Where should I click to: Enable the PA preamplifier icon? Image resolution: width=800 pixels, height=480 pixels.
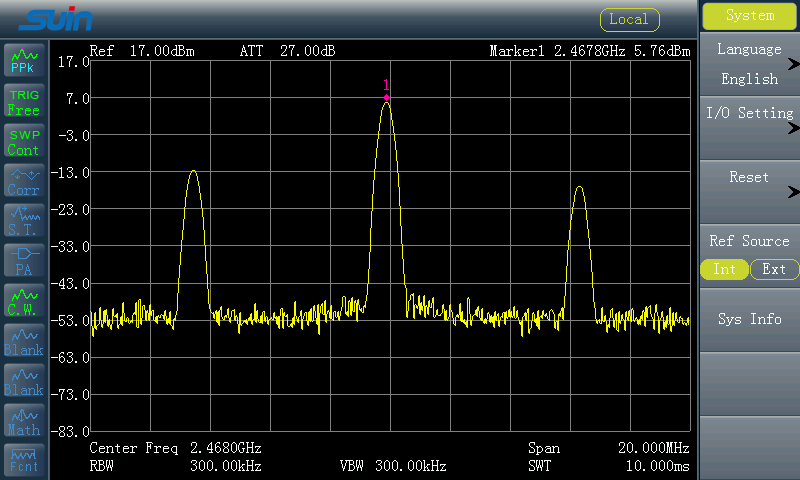(24, 261)
